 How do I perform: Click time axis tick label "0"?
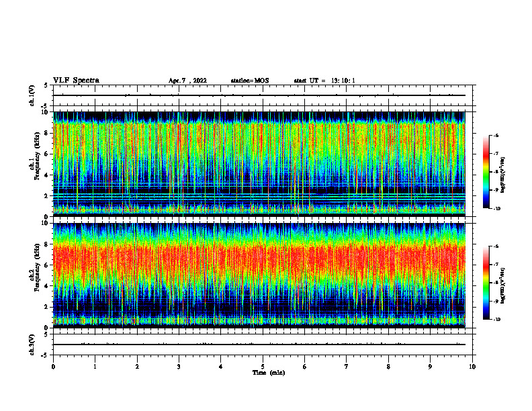pos(53,367)
